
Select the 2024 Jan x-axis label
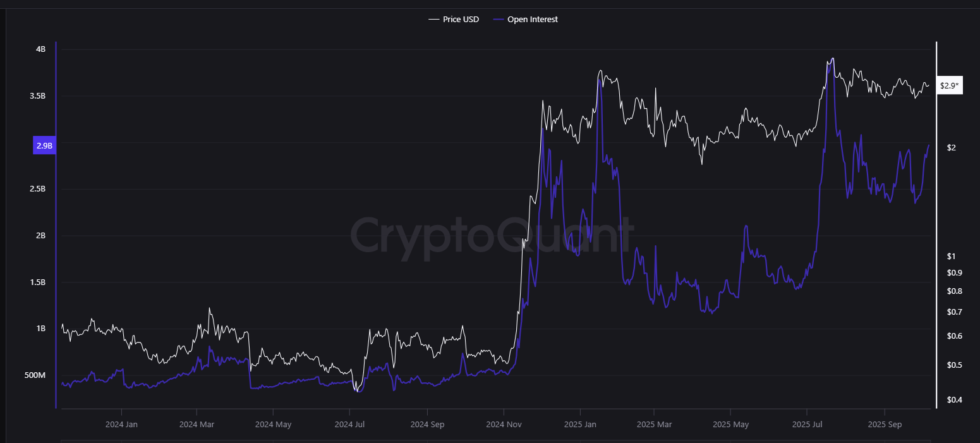123,424
